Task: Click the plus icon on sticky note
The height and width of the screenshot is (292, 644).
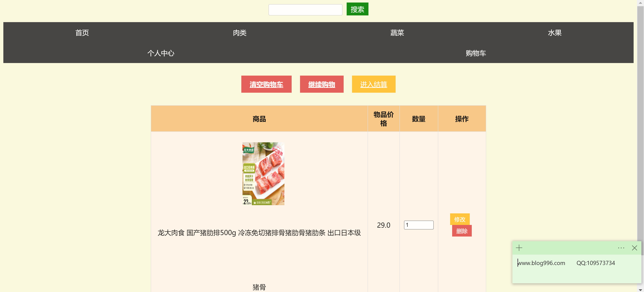Action: 519,248
